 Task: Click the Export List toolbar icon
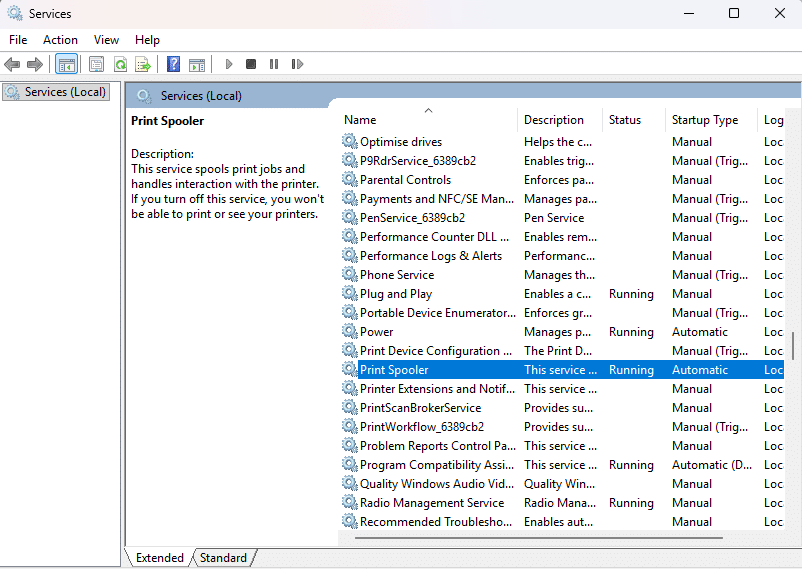click(x=143, y=64)
